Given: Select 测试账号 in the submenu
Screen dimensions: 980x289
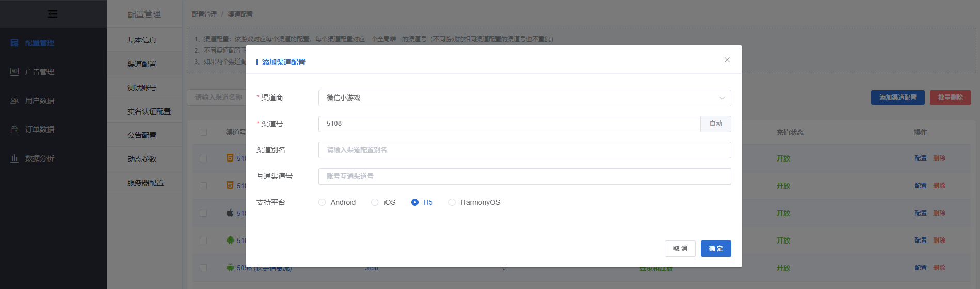Looking at the screenshot, I should (x=142, y=88).
